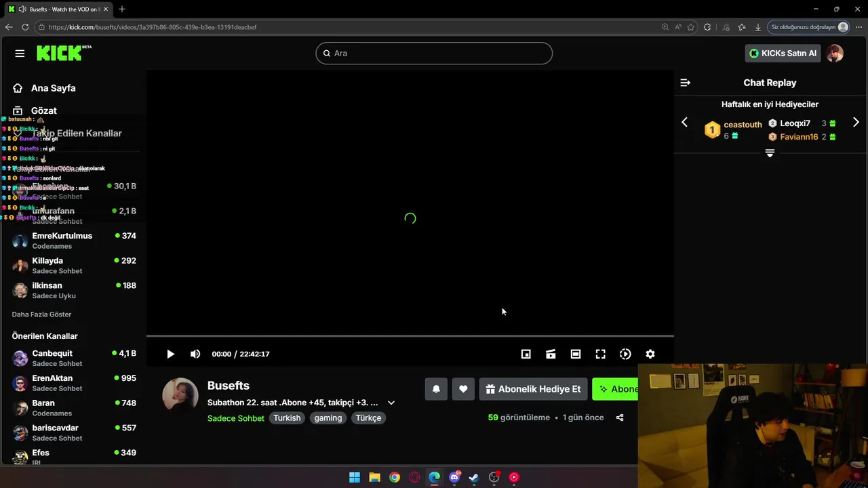Expand the weekly gifters leaderboard
The image size is (868, 488).
click(770, 153)
